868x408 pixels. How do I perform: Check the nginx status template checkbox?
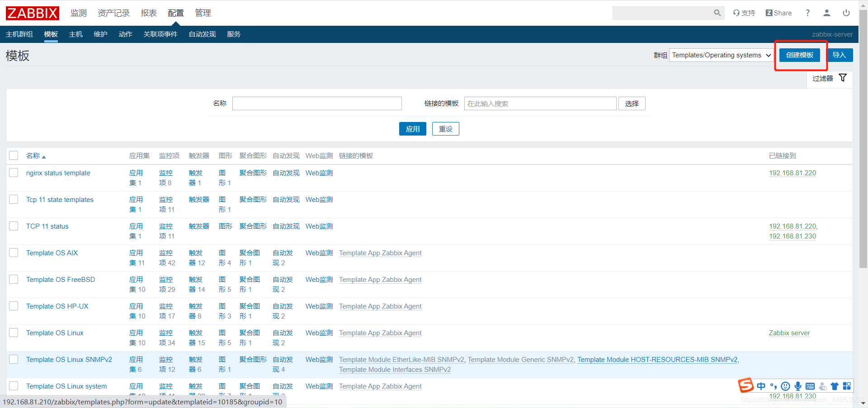14,173
